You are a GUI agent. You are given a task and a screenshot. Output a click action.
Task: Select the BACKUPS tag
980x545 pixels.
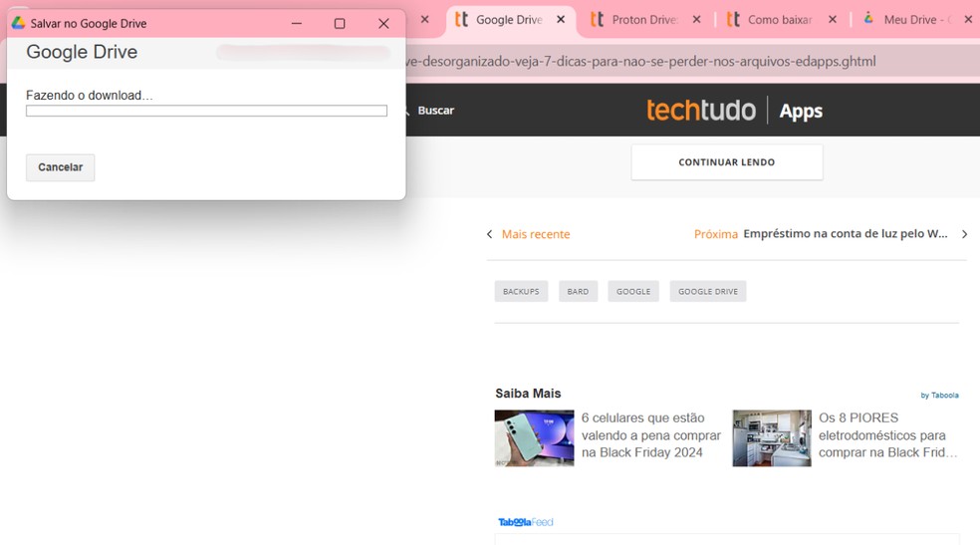(521, 291)
